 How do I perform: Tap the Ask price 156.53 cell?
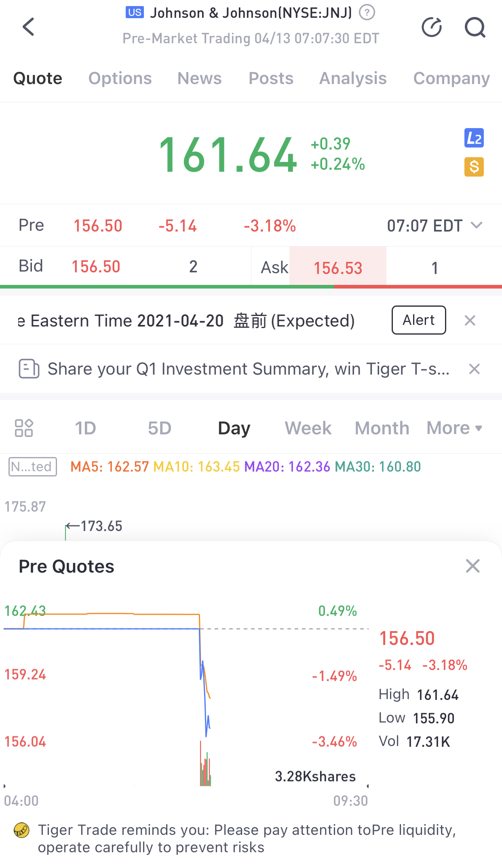point(338,267)
